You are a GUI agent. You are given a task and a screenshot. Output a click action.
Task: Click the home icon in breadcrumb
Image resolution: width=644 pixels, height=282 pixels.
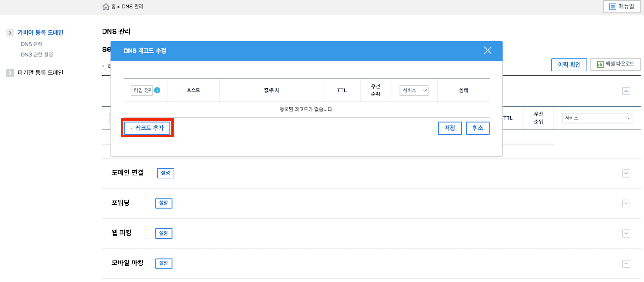pos(106,7)
